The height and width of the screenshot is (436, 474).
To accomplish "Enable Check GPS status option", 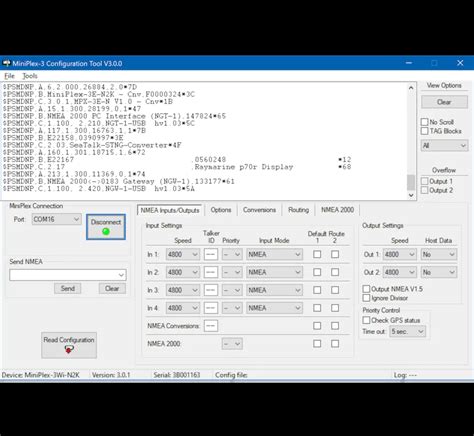I will pyautogui.click(x=366, y=320).
